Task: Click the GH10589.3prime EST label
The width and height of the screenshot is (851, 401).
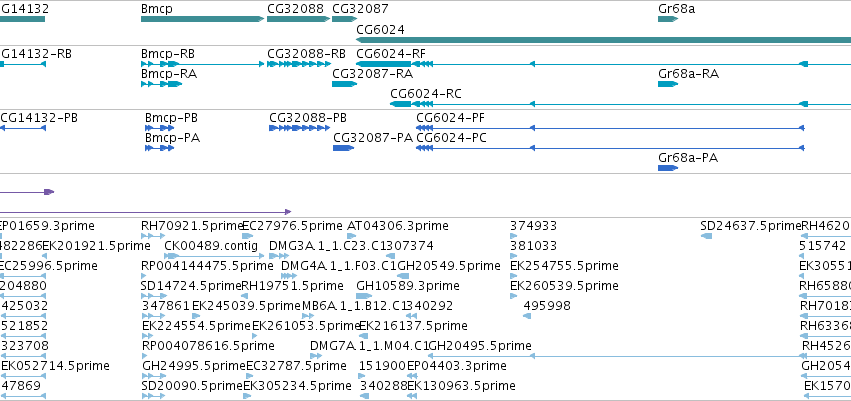Action: 408,286
